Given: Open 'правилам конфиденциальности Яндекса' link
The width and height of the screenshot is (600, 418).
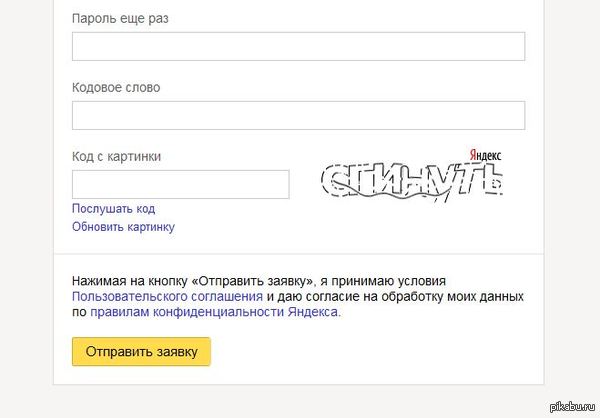Looking at the screenshot, I should 214,312.
